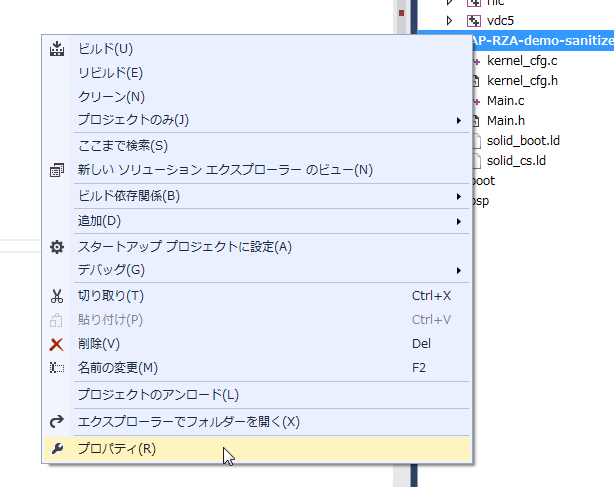Viewport: 614px width, 487px height.
Task: Open kernel_cfg.h in the solution tree
Action: (x=523, y=81)
